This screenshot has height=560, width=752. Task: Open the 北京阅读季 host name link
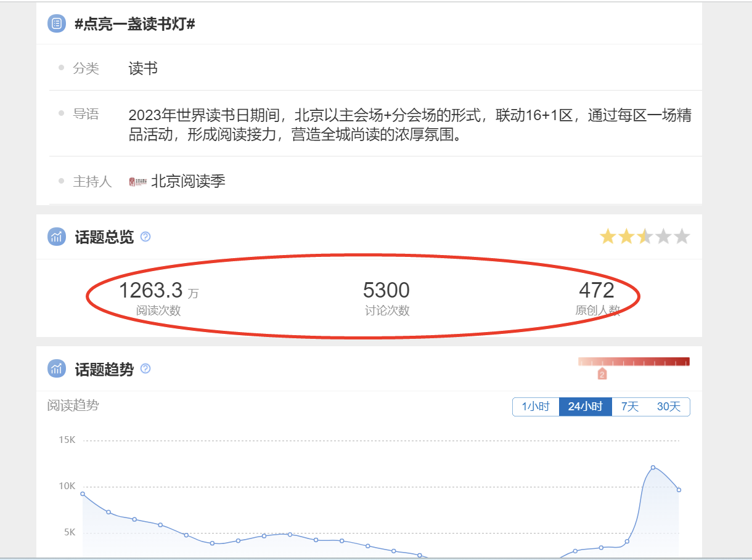[188, 182]
